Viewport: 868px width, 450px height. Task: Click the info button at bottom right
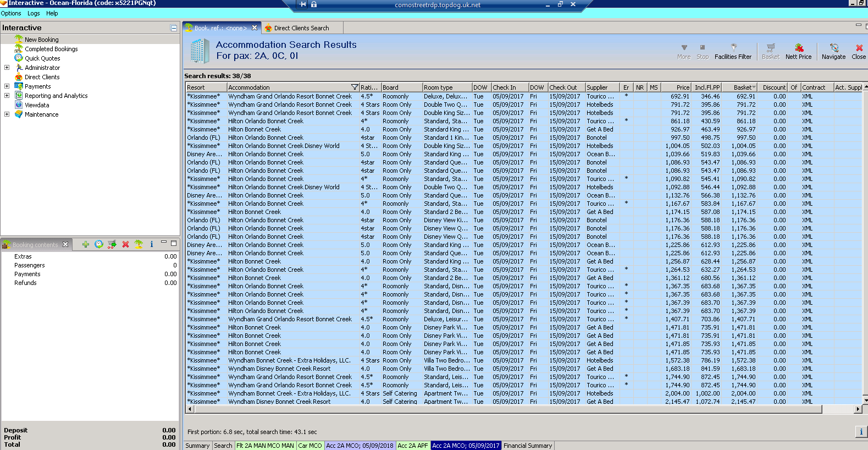(861, 432)
